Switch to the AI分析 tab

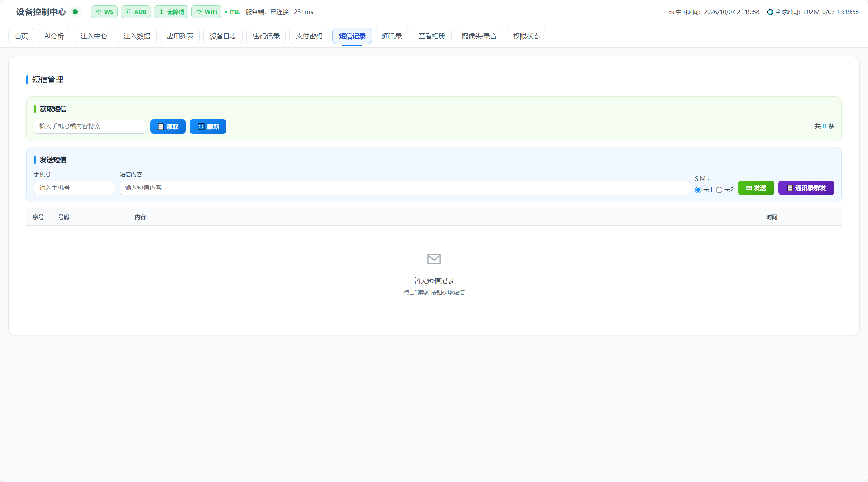tap(54, 36)
